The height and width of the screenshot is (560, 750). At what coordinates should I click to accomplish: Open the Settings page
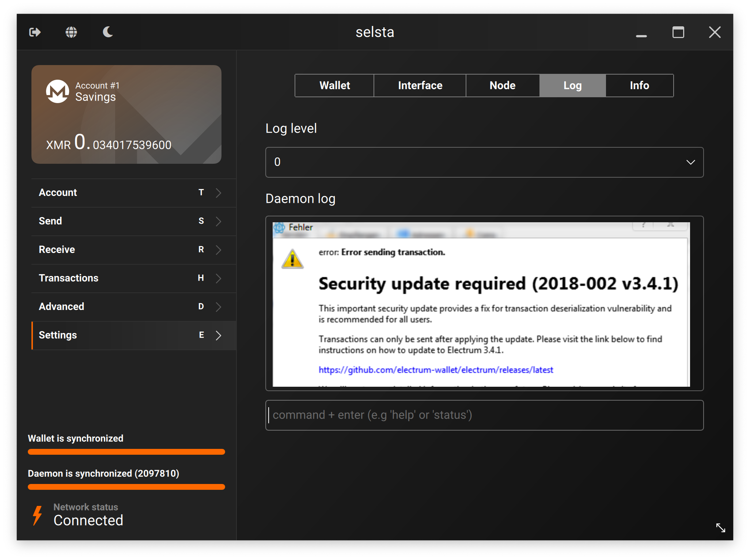coord(134,335)
